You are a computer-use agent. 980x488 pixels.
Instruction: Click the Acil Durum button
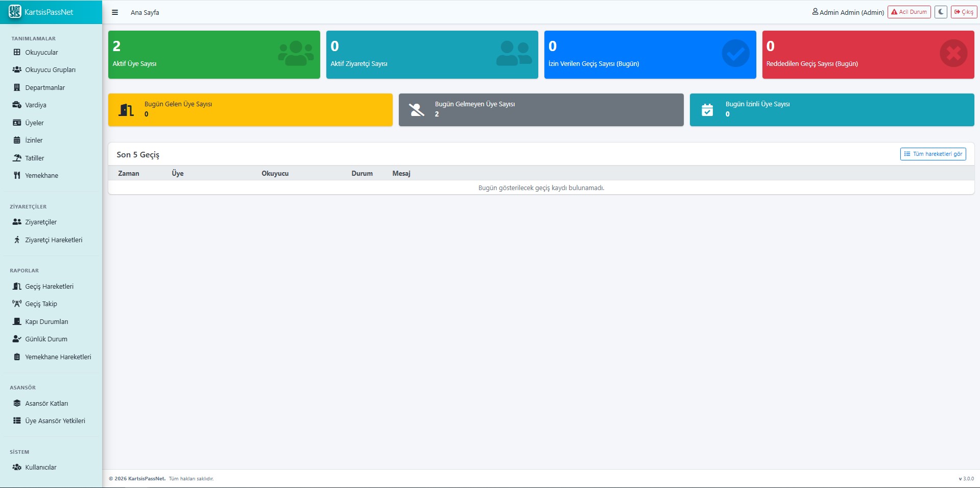coord(909,12)
